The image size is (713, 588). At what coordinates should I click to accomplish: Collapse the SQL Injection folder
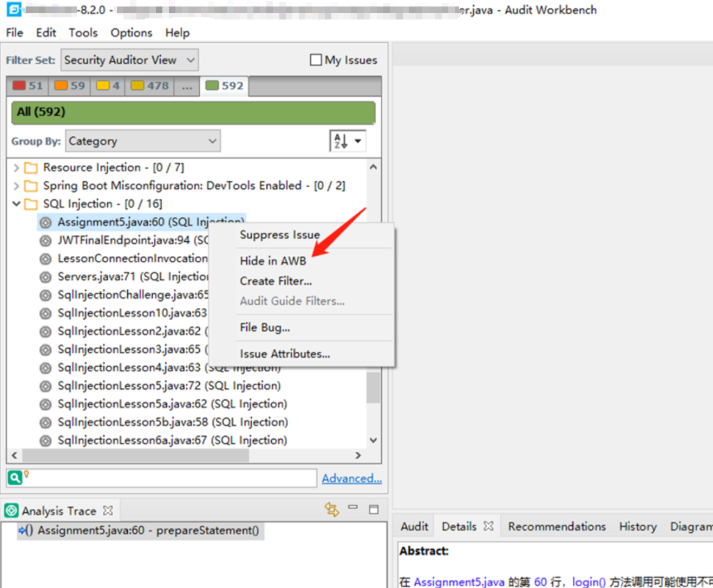(16, 204)
